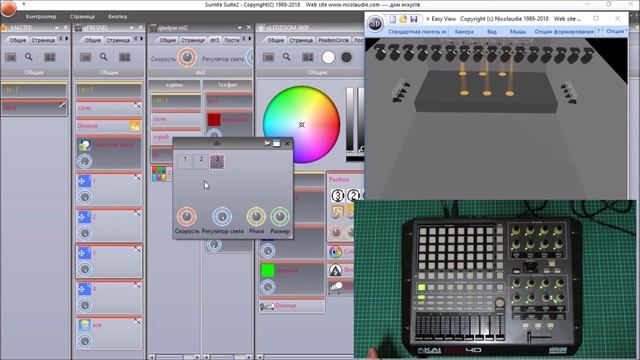
Task: Click Скорость dial in ledpar panel toolbar
Action: (187, 58)
